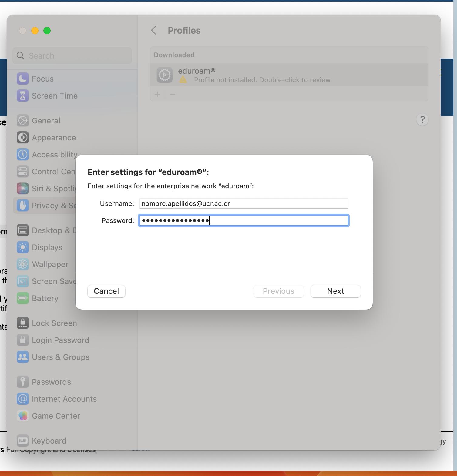Open Control Center settings icon

(23, 172)
